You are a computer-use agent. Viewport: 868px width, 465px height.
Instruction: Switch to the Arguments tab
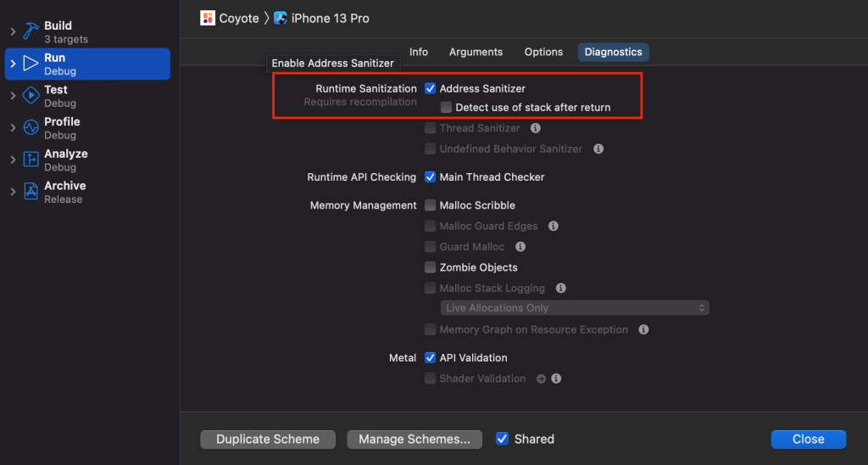point(476,52)
